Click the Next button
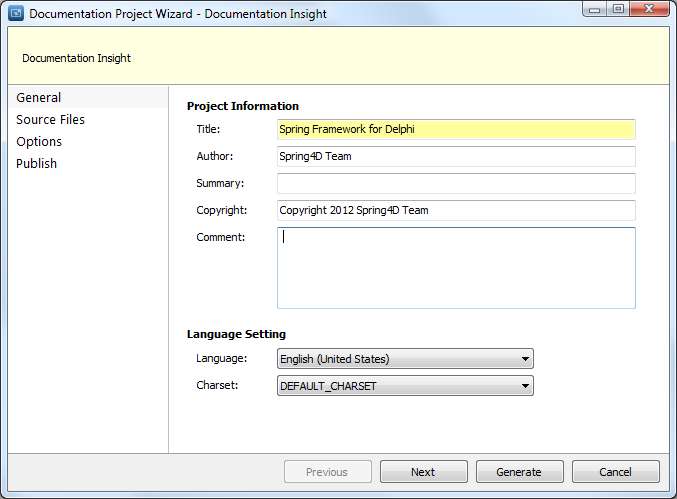This screenshot has width=677, height=499. click(424, 472)
